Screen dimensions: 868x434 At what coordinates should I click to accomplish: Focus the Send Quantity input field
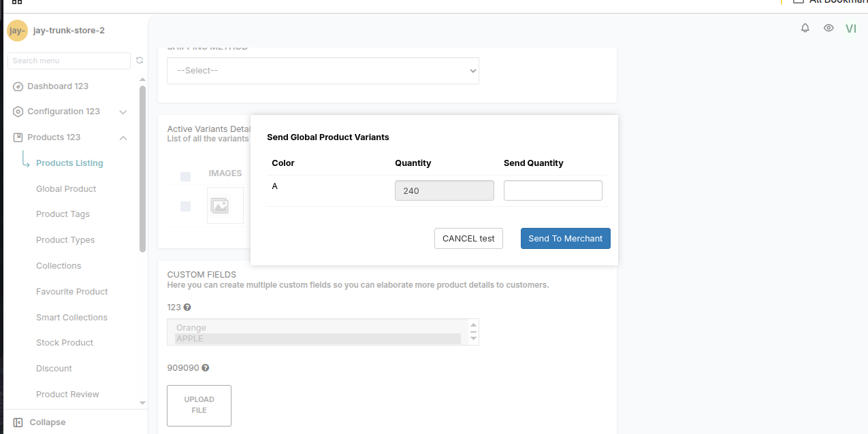point(553,190)
